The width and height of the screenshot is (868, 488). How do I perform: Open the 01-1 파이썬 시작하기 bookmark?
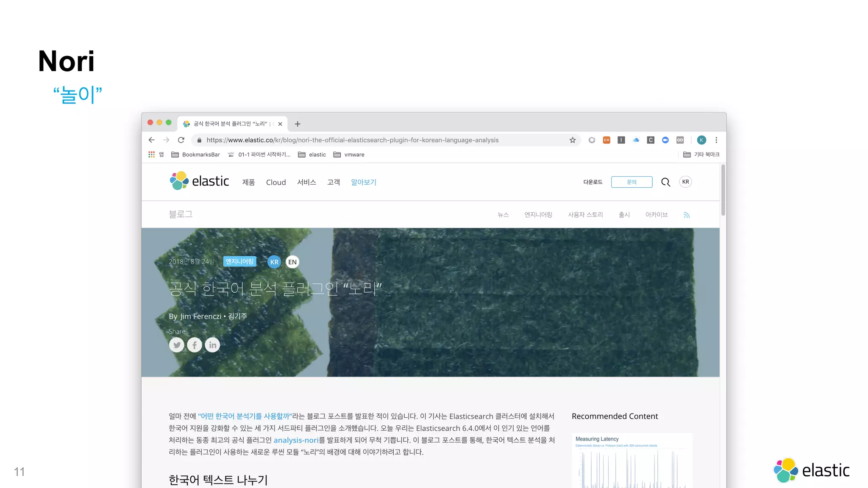click(x=259, y=155)
